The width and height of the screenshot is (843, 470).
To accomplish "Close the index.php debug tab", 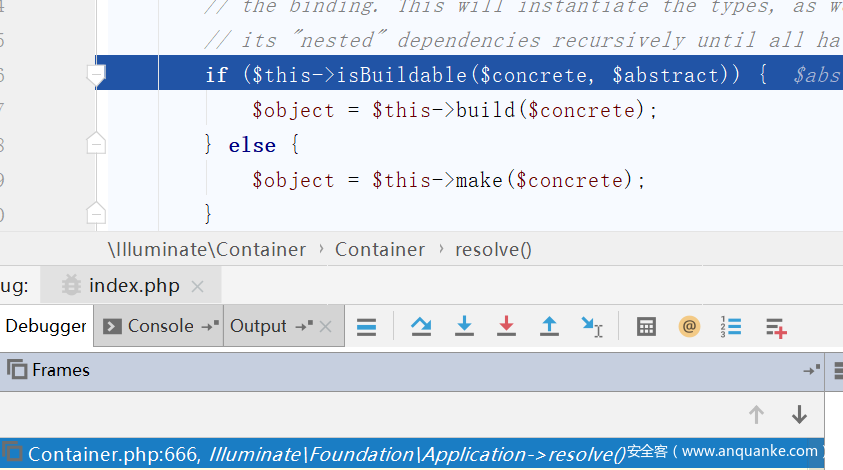I will pyautogui.click(x=197, y=287).
